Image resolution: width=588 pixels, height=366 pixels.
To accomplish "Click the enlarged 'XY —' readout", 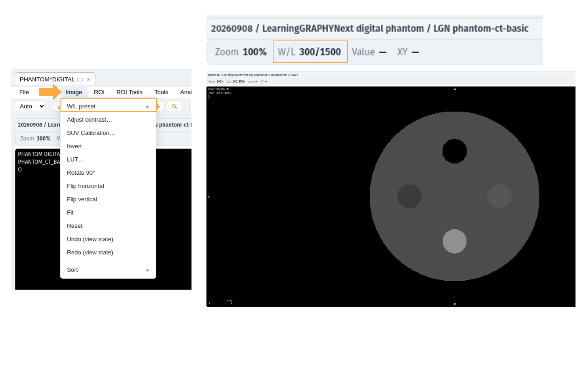I will tap(408, 52).
